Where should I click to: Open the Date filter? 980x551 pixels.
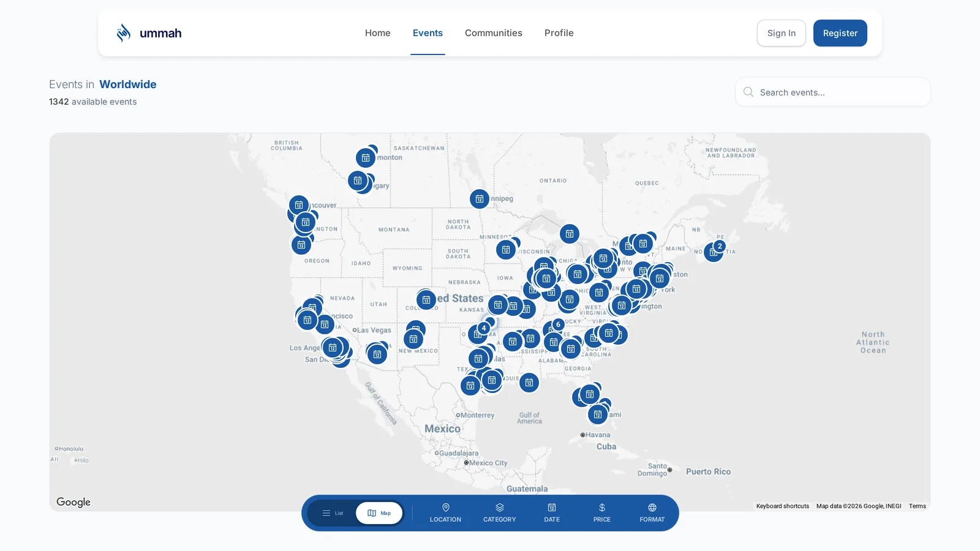552,513
